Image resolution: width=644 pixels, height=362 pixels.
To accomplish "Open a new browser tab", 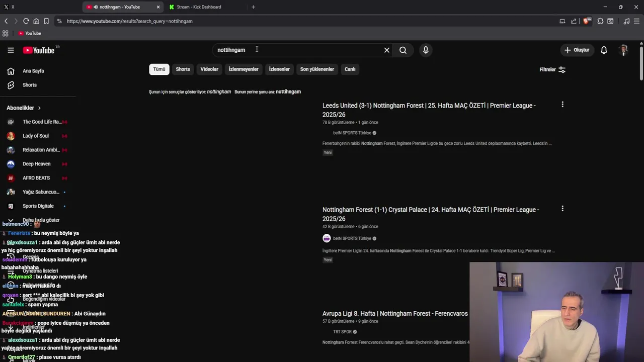I will point(253,7).
